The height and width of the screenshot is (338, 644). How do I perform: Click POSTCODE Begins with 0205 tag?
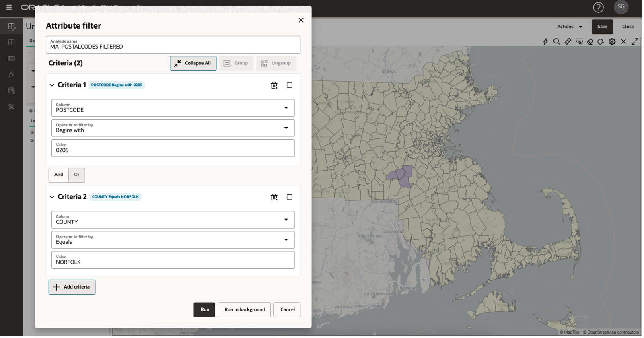[117, 85]
